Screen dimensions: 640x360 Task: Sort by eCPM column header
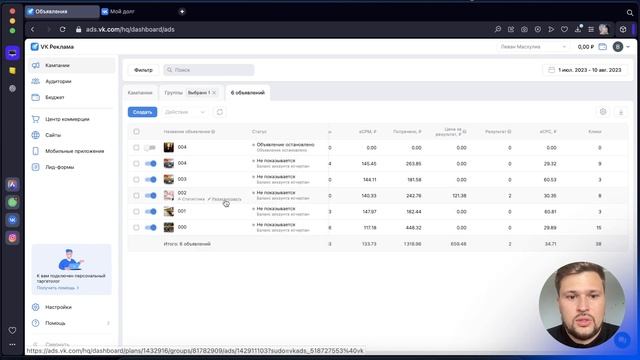pyautogui.click(x=367, y=132)
